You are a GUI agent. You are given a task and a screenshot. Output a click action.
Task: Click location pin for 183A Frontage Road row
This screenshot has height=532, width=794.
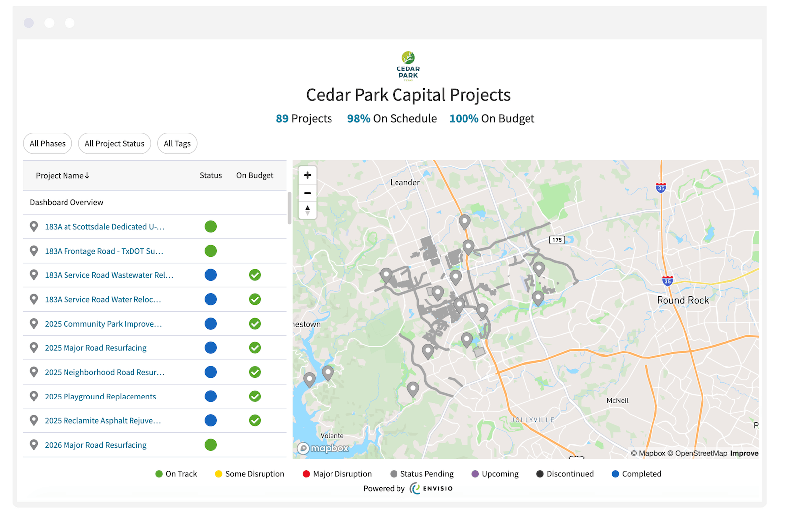pyautogui.click(x=34, y=251)
